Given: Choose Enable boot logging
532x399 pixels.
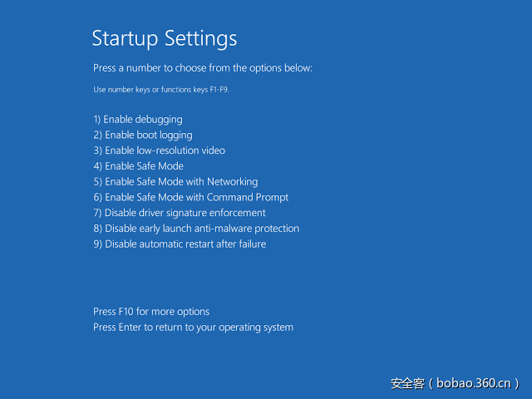Looking at the screenshot, I should (143, 135).
